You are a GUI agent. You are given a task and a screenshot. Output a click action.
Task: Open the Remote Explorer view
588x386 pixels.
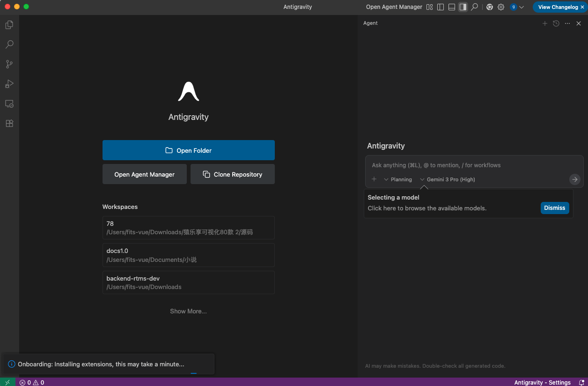[9, 104]
